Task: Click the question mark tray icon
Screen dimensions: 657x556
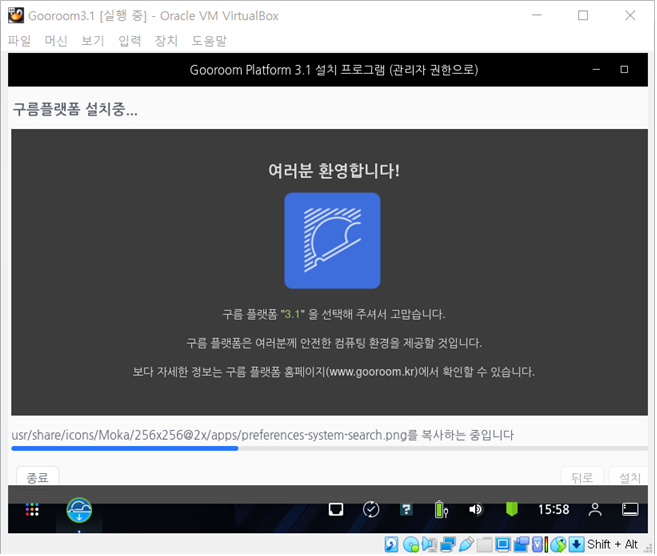Action: (x=406, y=509)
